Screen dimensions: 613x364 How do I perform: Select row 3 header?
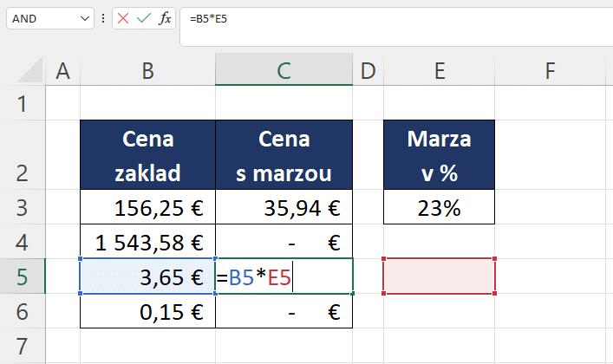click(x=23, y=207)
